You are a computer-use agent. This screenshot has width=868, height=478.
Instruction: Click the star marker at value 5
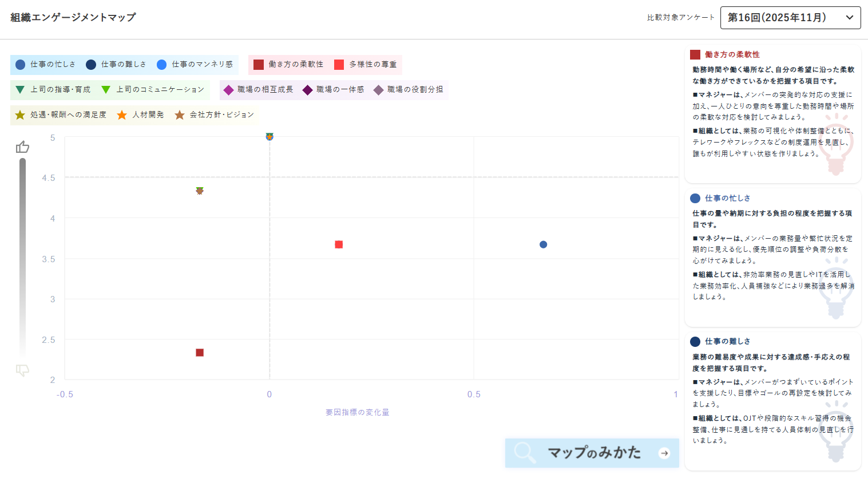[269, 136]
